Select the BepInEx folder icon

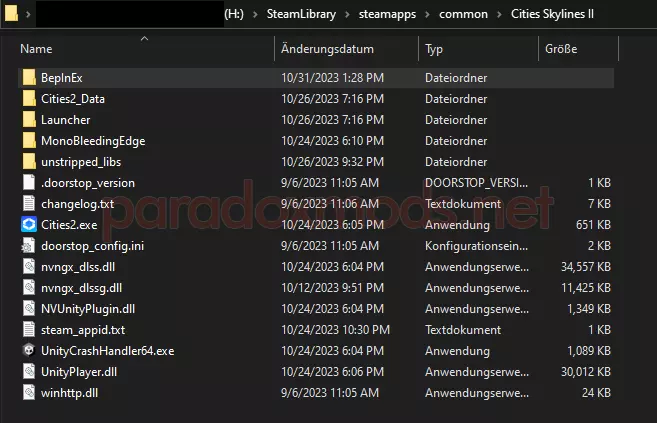click(x=29, y=78)
